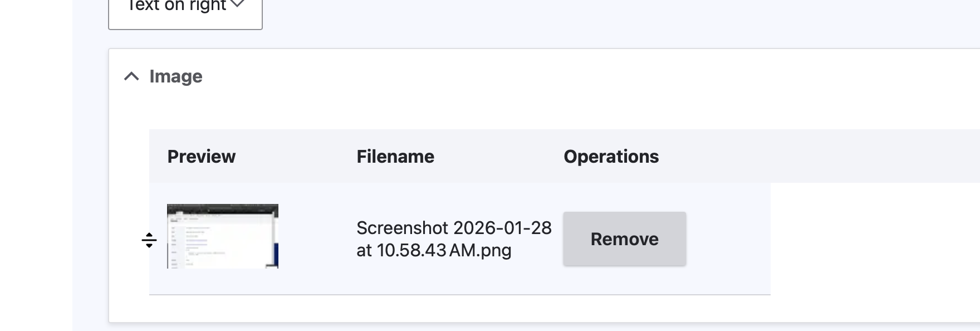This screenshot has width=980, height=331.
Task: Click the blue corner of the thumbnail
Action: (275, 256)
